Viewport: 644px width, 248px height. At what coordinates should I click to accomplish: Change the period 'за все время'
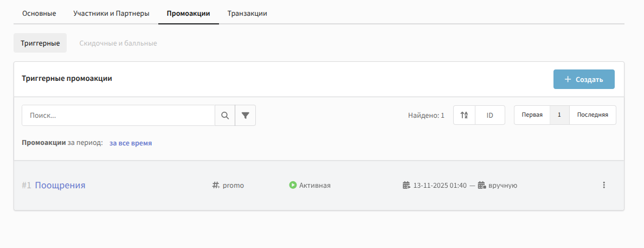(131, 143)
